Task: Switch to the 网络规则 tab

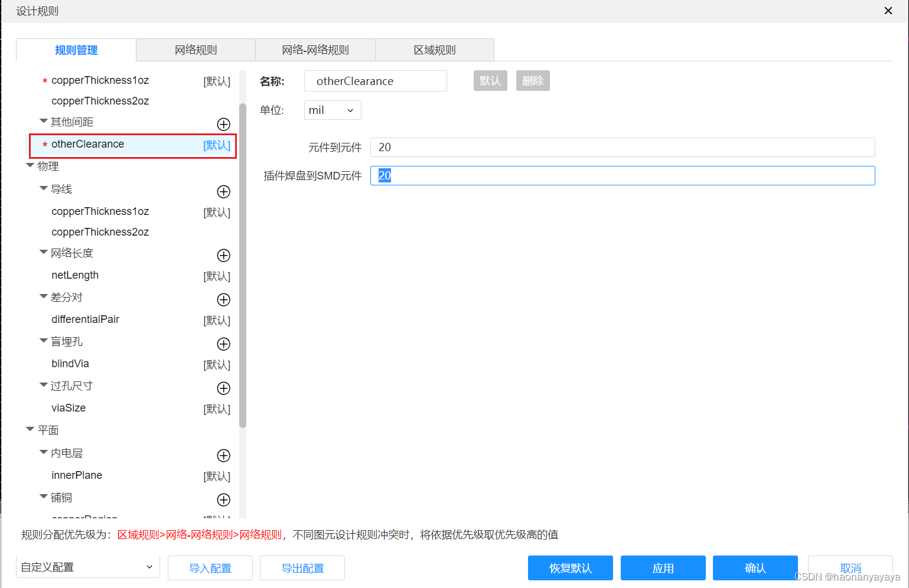Action: [196, 50]
